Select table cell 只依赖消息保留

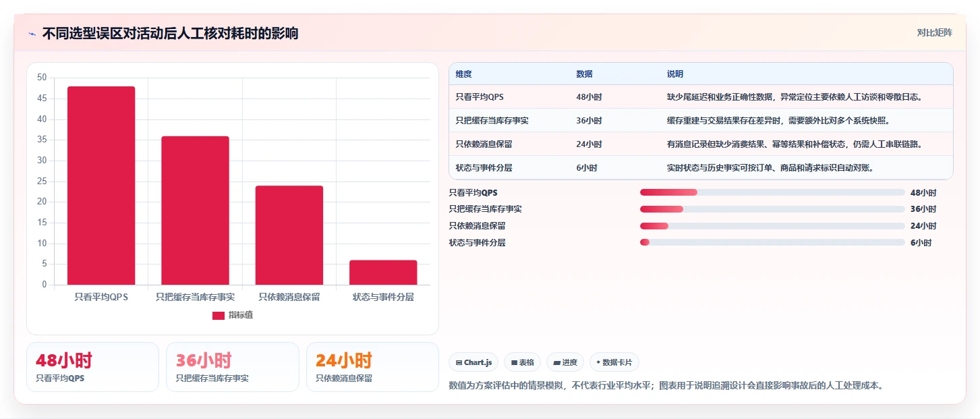[x=484, y=144]
